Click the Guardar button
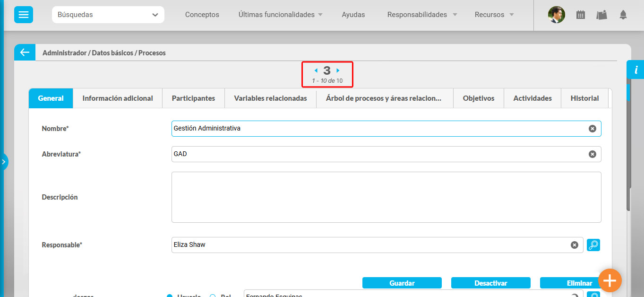This screenshot has height=297, width=644. pyautogui.click(x=402, y=283)
